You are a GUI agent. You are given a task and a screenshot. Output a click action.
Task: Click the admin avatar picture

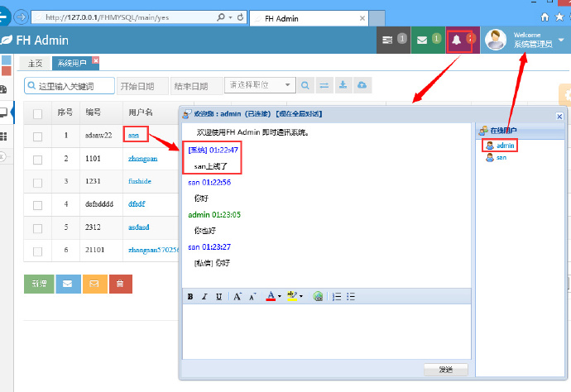tap(495, 40)
